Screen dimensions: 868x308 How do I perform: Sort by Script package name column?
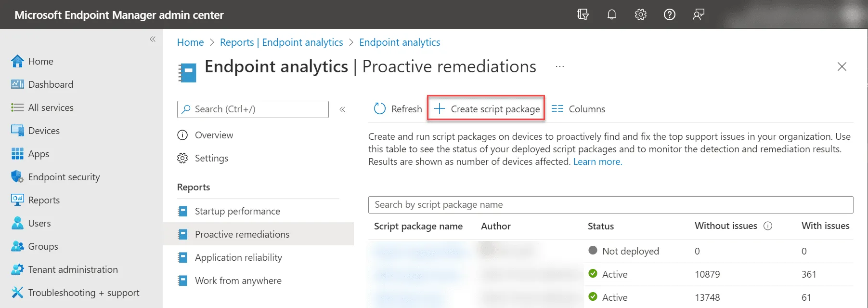pyautogui.click(x=418, y=226)
